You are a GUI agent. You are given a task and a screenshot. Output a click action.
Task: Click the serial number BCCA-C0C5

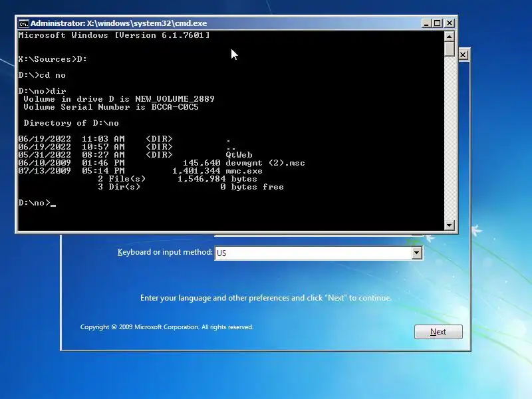[x=175, y=107]
